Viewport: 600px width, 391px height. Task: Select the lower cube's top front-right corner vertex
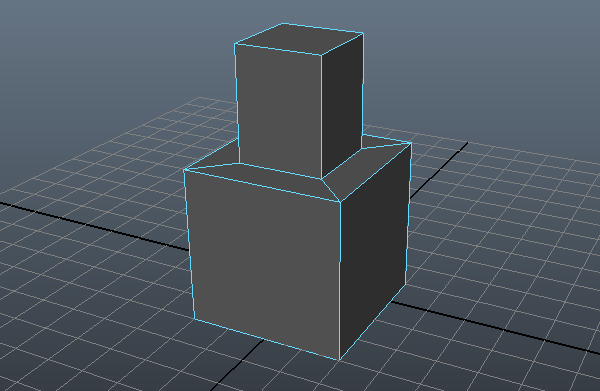click(x=340, y=202)
